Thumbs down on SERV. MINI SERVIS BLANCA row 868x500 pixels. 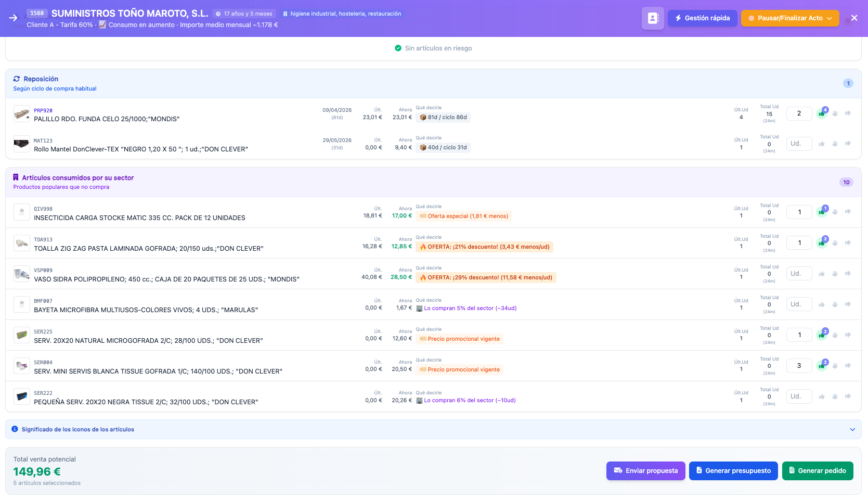pos(848,366)
